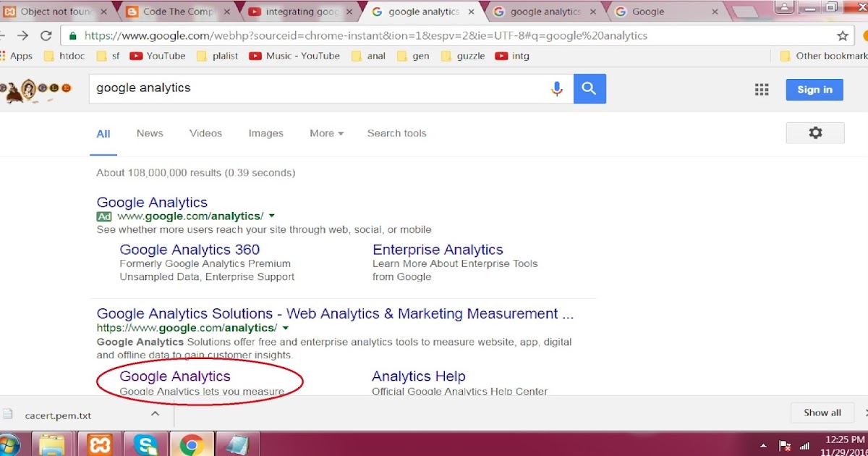Click inside the google analytics search field
Screen dimensions: 868x456
coord(289,88)
